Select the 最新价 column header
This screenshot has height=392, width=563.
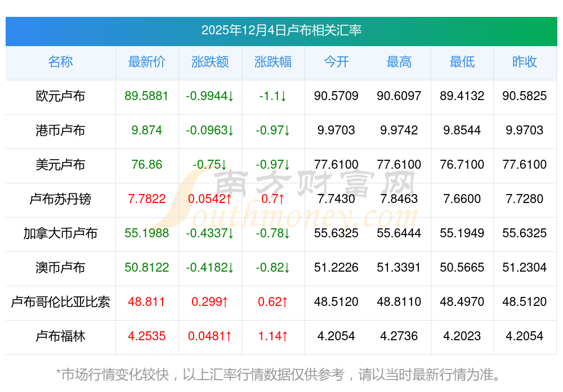[x=146, y=62]
